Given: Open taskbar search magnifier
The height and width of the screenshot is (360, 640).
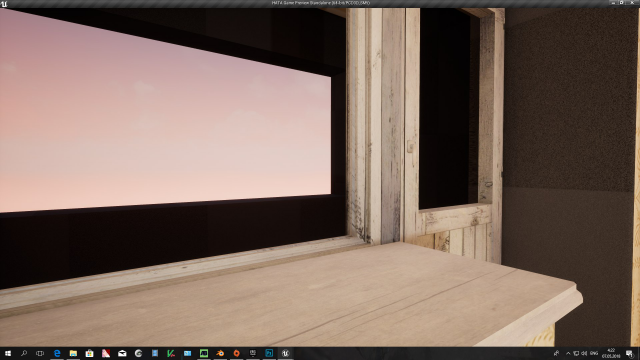Looking at the screenshot, I should pyautogui.click(x=24, y=353).
